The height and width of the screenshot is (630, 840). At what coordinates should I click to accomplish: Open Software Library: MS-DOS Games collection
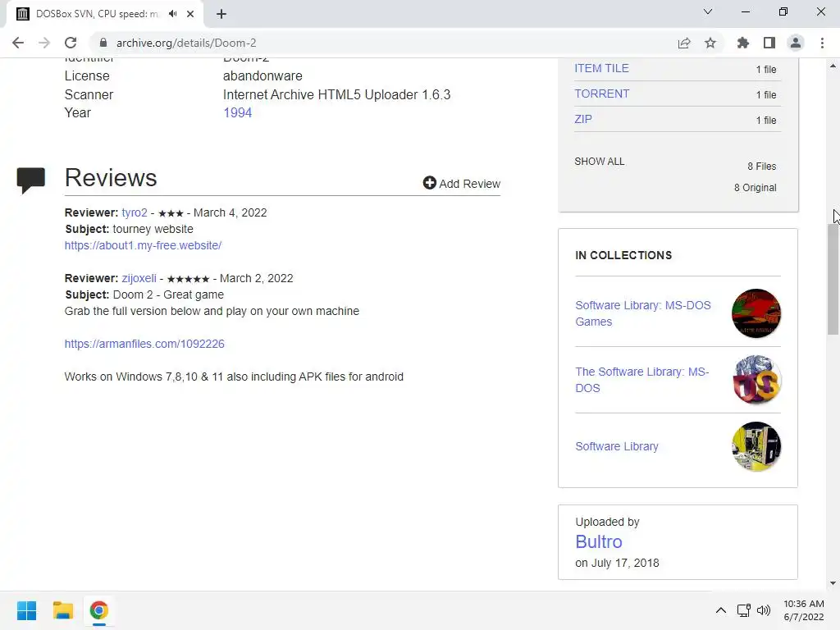(x=643, y=313)
